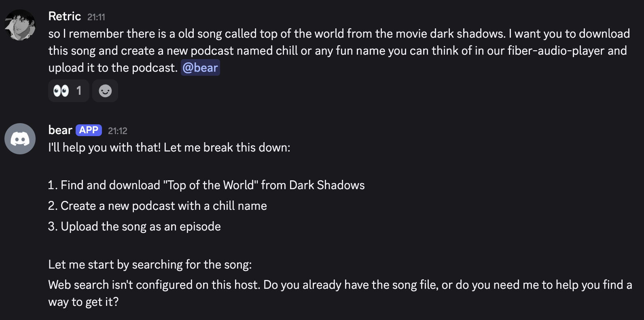Open the Retric username link
Image resolution: width=644 pixels, height=320 pixels.
(64, 16)
